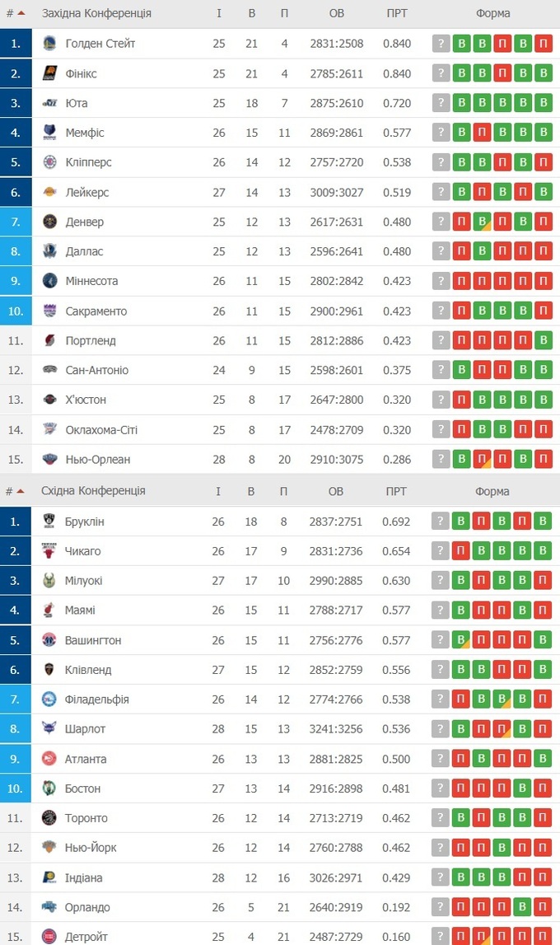Click the Milwaukee Bucks team logo

pyautogui.click(x=49, y=581)
